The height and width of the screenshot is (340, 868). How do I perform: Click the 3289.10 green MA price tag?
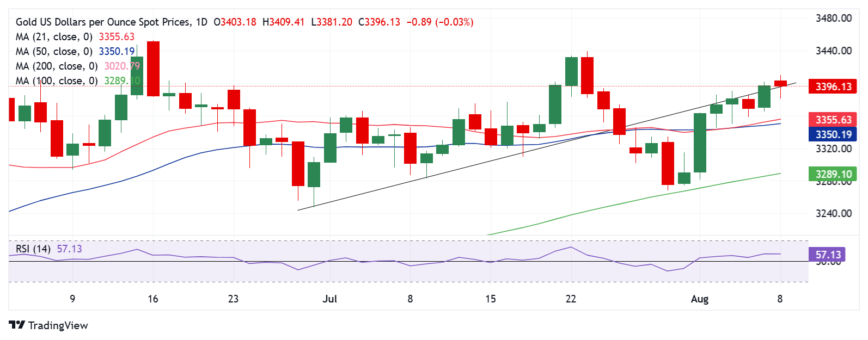tap(833, 174)
